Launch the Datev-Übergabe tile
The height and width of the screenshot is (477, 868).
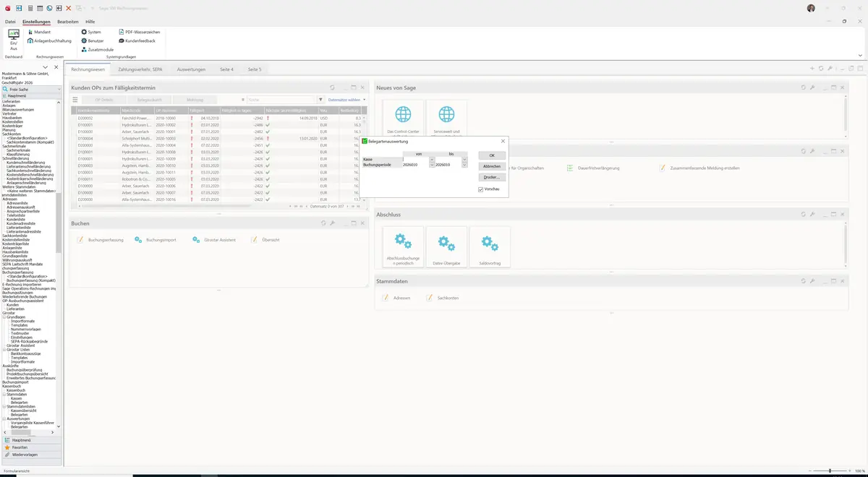pyautogui.click(x=446, y=247)
